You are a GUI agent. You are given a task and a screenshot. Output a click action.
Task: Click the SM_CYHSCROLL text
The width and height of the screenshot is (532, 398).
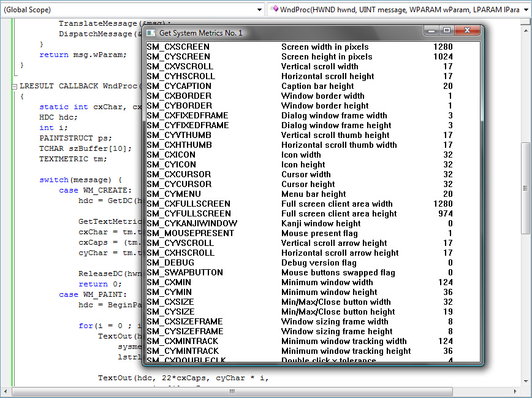(181, 77)
